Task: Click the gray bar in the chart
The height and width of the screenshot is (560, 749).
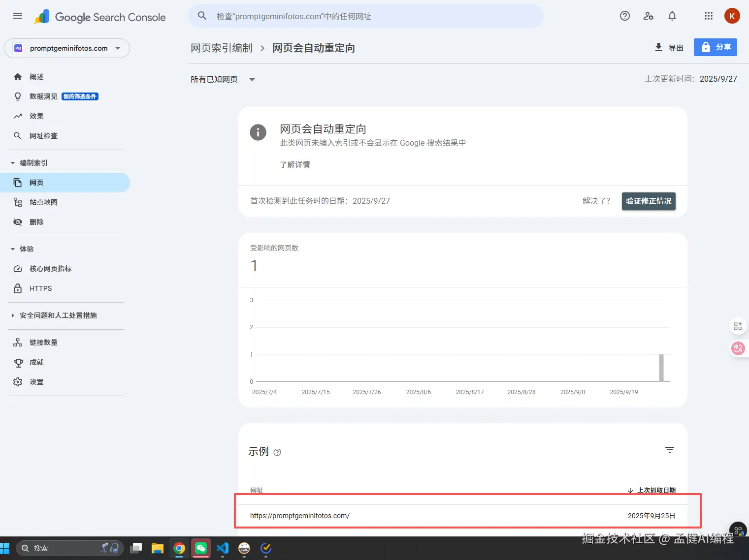Action: tap(661, 368)
